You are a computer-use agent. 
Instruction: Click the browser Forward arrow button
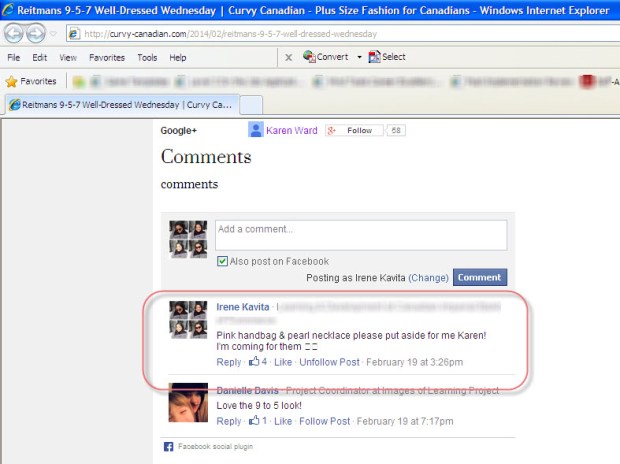tap(37, 33)
